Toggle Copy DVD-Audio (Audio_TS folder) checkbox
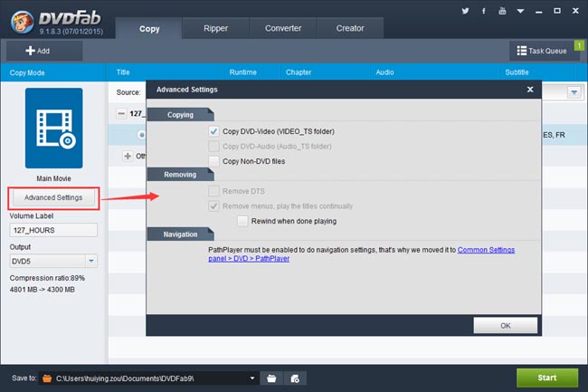The height and width of the screenshot is (392, 588). click(213, 147)
